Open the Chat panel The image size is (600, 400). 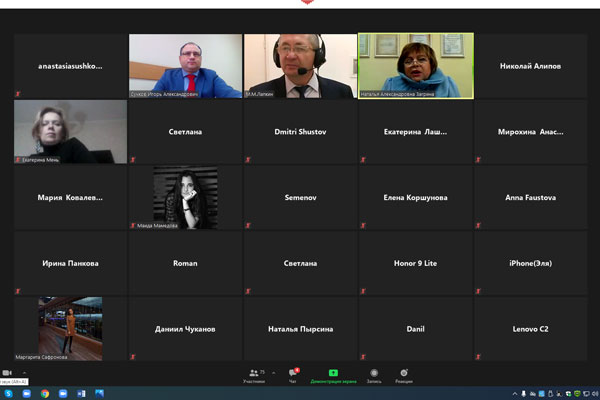(x=294, y=372)
